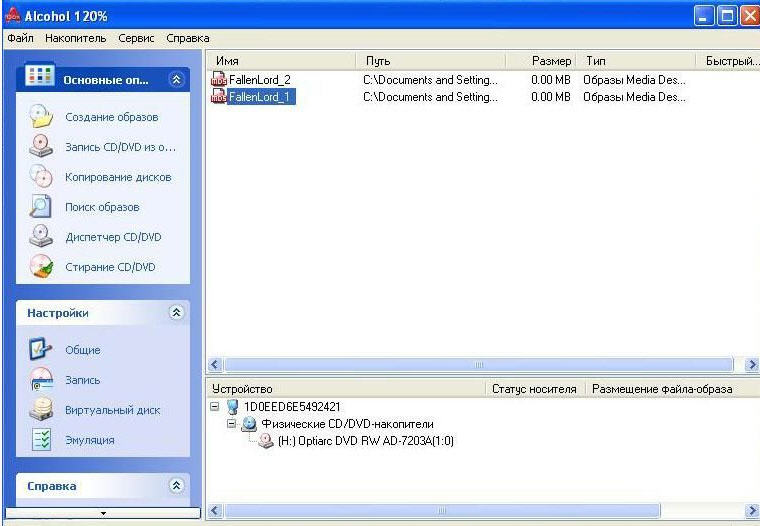The width and height of the screenshot is (760, 526).
Task: Click the Устройство column header
Action: pyautogui.click(x=346, y=389)
